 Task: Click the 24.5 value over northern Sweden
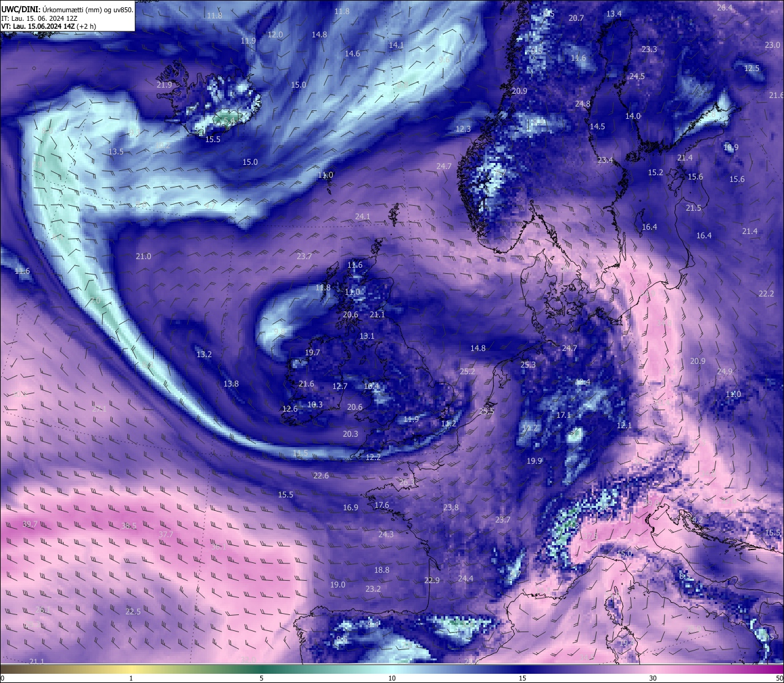tap(637, 76)
